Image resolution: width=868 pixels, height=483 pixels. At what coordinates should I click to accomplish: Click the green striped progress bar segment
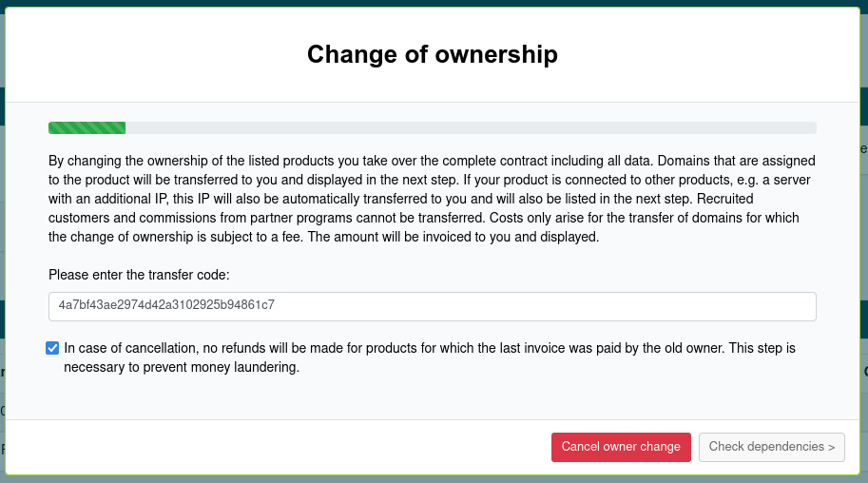click(87, 127)
